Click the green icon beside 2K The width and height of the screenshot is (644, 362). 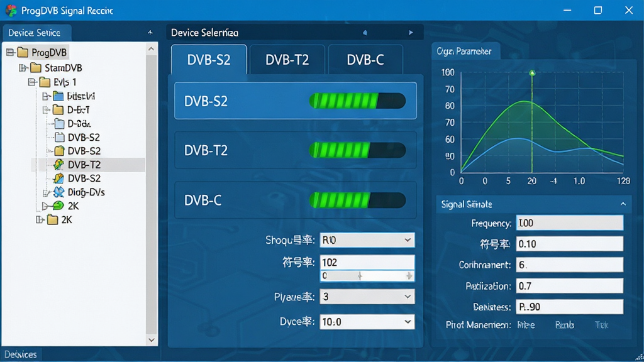[58, 206]
